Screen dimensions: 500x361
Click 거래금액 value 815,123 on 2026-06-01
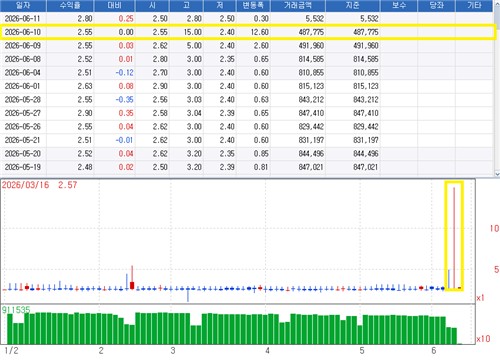[x=311, y=86]
